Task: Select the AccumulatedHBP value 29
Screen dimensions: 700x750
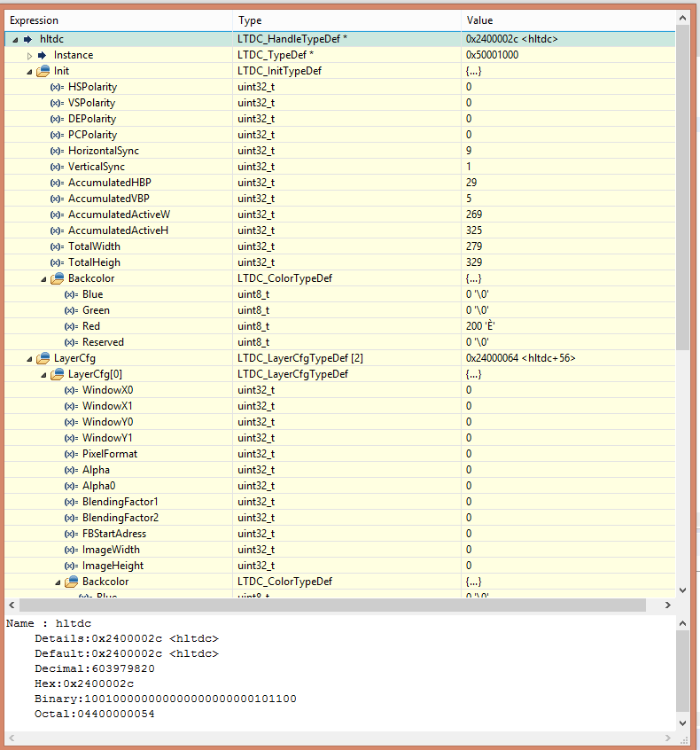Action: point(471,183)
